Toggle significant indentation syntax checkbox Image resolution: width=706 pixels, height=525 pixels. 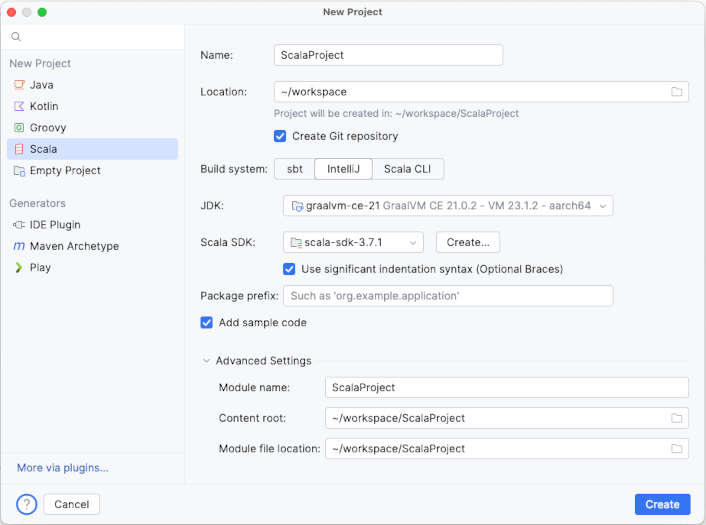coord(289,269)
